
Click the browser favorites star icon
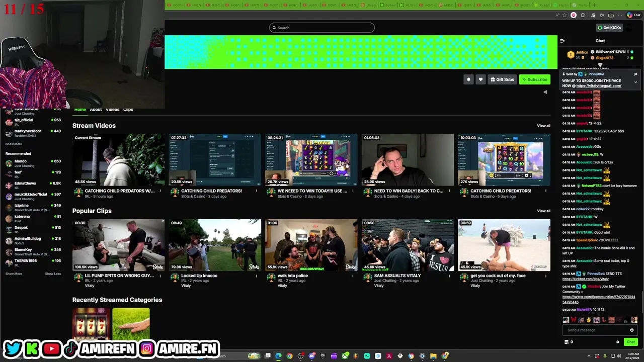(565, 15)
